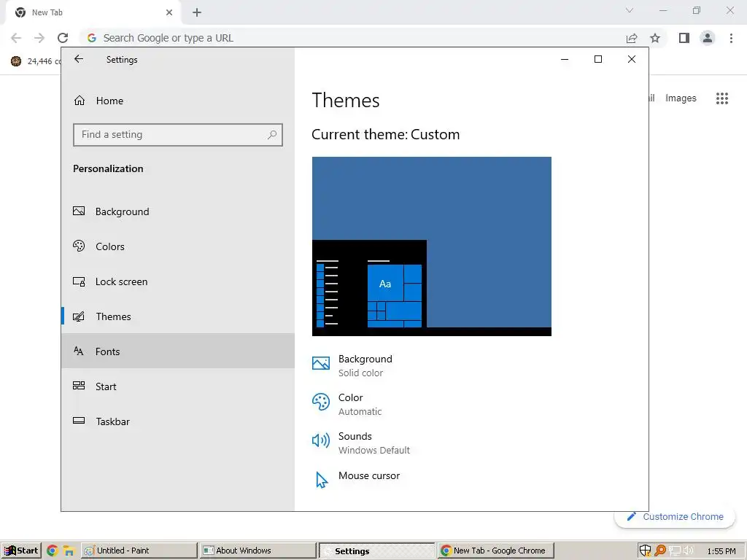747x560 pixels.
Task: Open Settings Home page
Action: 178,101
